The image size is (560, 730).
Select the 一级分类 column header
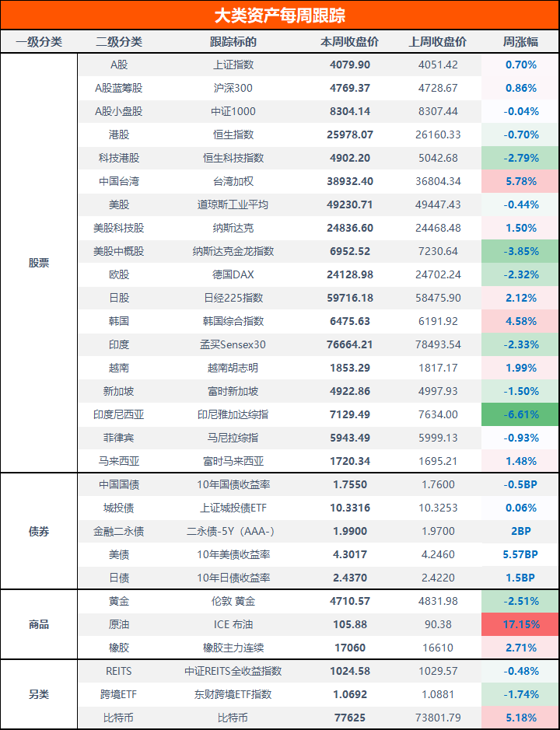[x=39, y=42]
